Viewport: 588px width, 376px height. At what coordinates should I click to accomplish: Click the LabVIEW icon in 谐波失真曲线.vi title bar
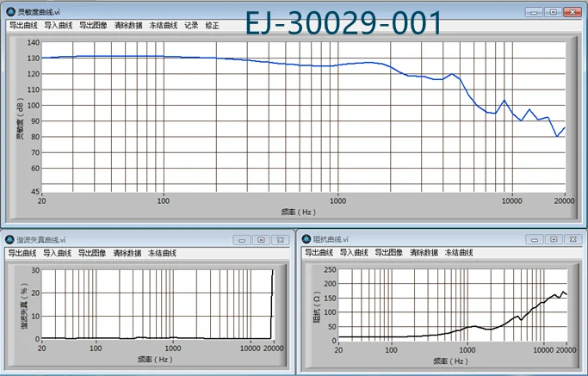click(9, 239)
